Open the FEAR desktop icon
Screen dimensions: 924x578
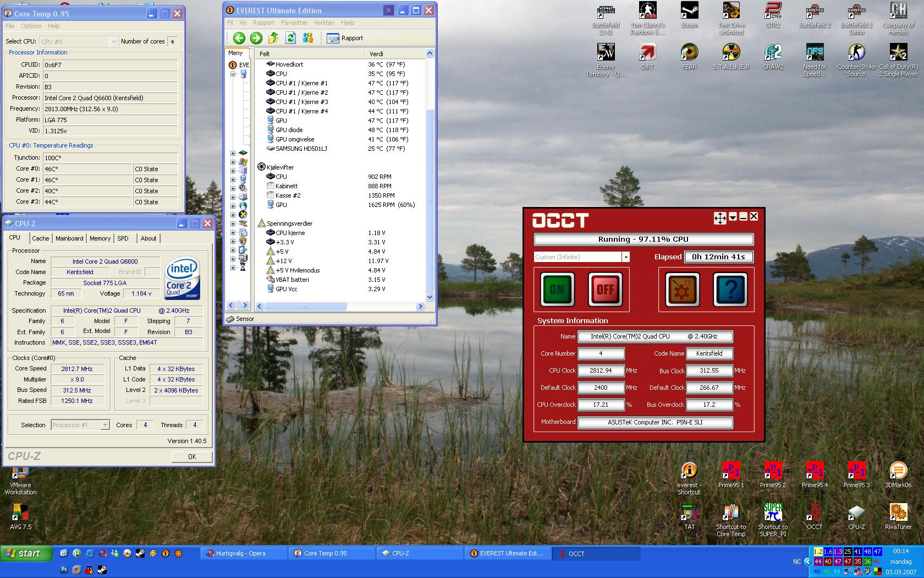pos(689,57)
